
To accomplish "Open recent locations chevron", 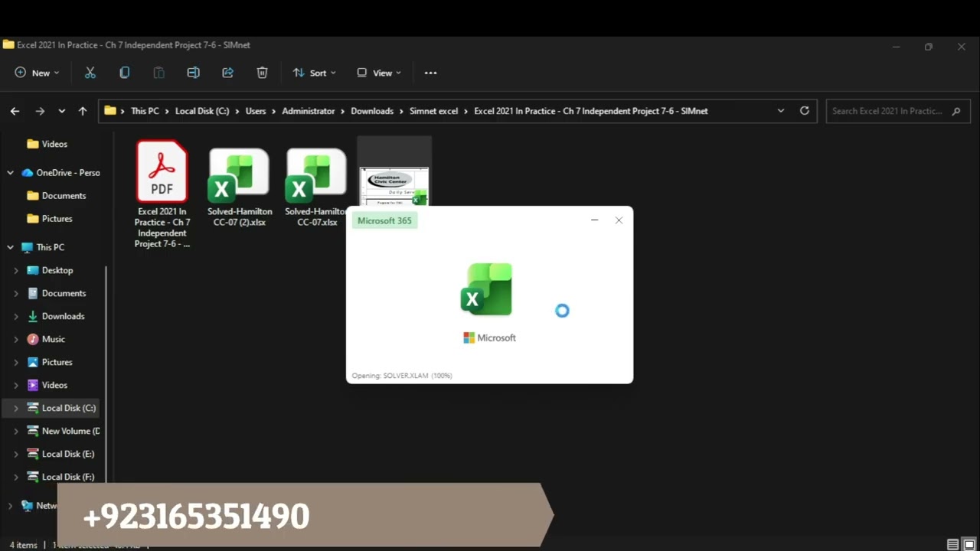I will pyautogui.click(x=62, y=111).
